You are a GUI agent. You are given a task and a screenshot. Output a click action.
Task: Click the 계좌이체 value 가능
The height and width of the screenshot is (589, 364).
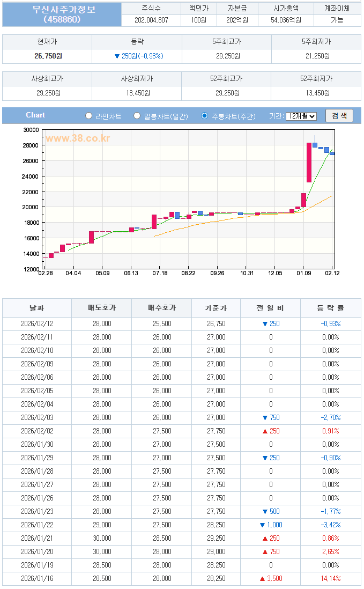click(337, 20)
